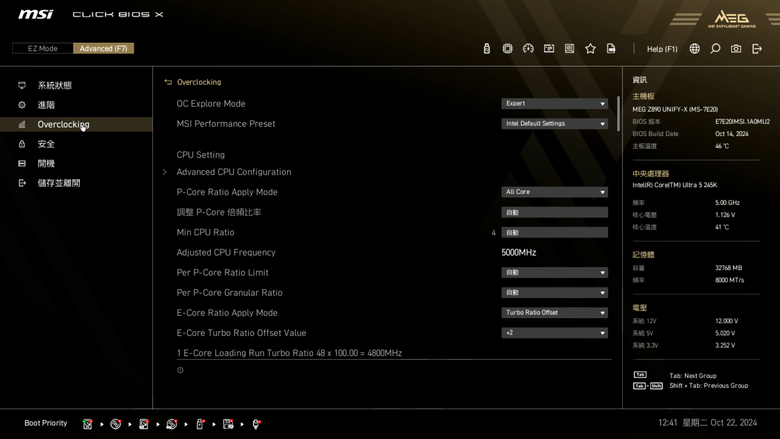Select the first optical disc boot icon

tap(115, 424)
